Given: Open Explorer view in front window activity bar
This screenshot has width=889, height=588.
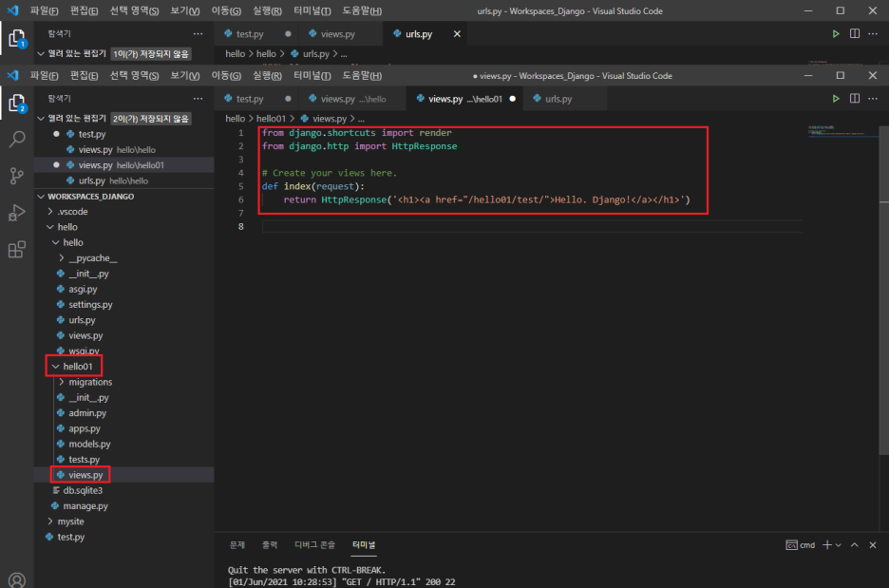Looking at the screenshot, I should click(17, 104).
